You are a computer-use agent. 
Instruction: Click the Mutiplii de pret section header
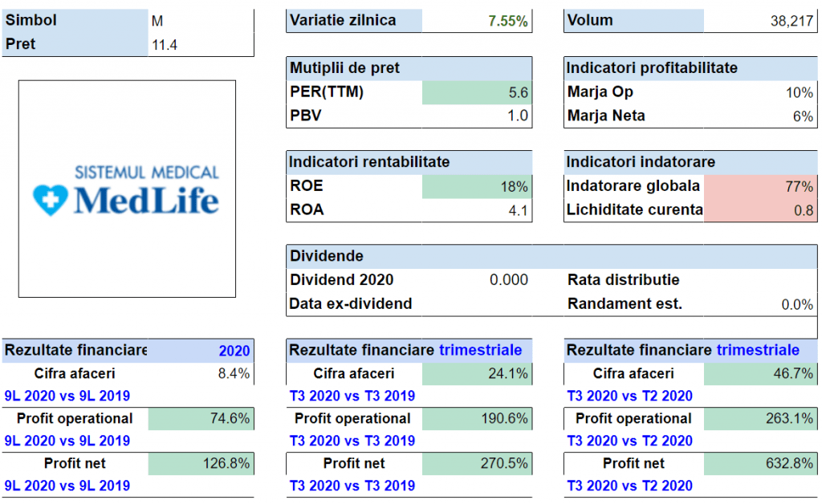(409, 68)
